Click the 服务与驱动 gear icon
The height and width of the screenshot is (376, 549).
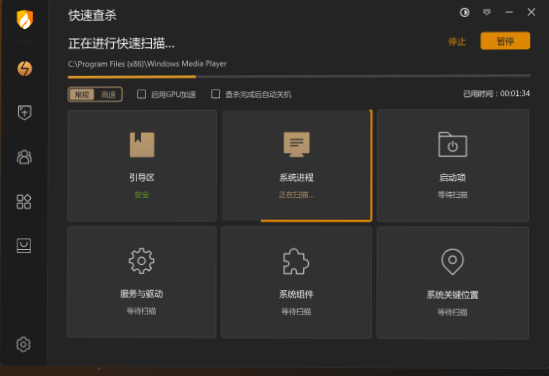click(x=141, y=261)
